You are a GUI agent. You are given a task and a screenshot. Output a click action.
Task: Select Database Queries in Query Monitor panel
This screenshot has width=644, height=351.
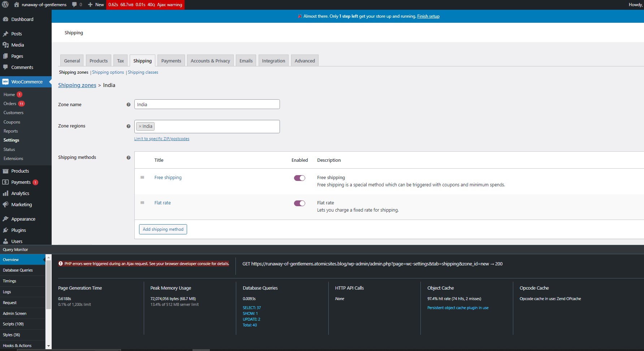click(x=22, y=270)
